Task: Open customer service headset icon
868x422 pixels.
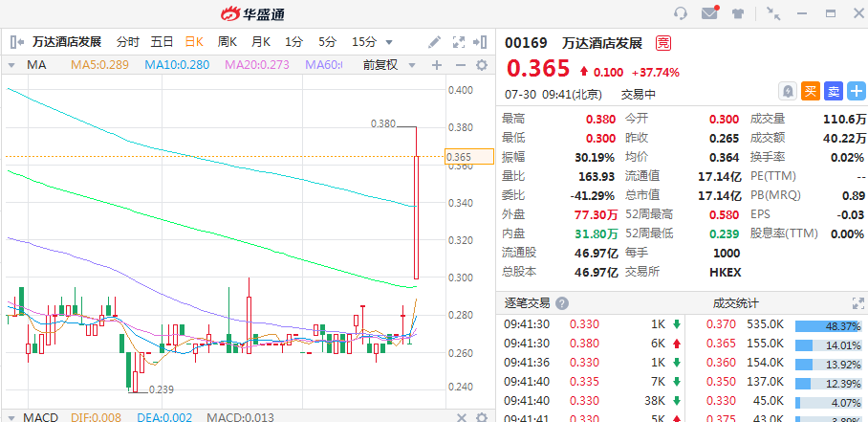Action: 681,13
